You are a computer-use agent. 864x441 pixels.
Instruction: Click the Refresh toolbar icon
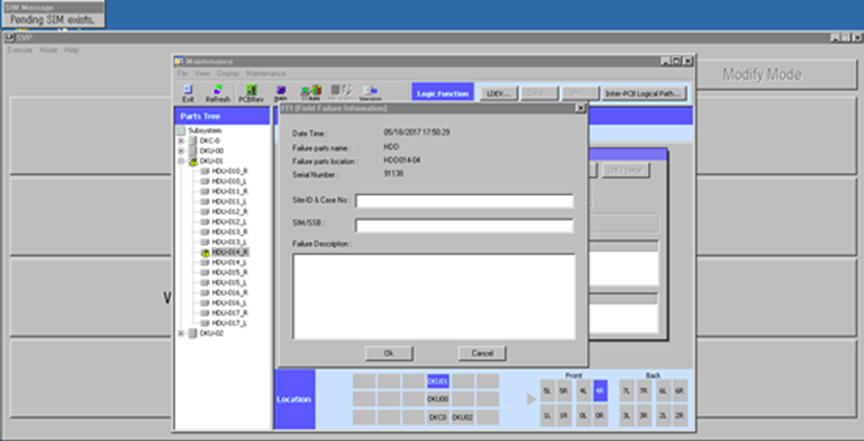(217, 93)
